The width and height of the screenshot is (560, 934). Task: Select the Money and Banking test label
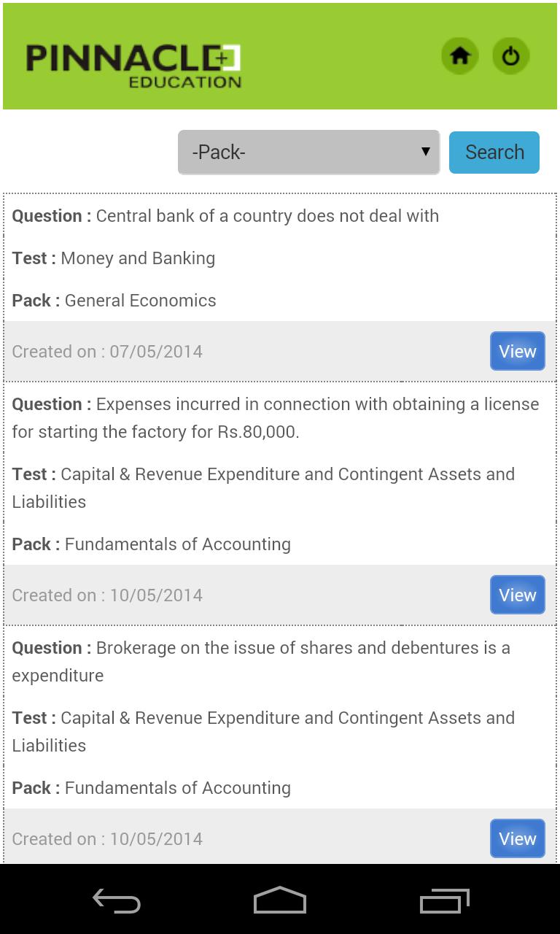138,258
